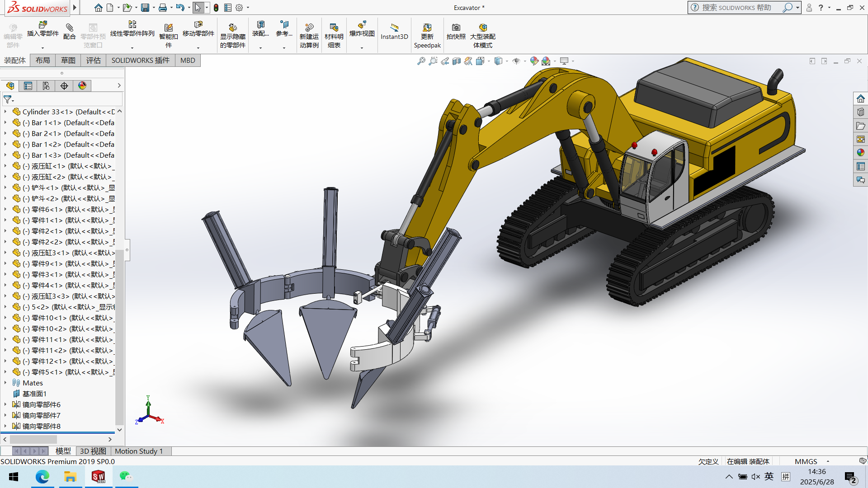Open the Motion Study 1 tab

[138, 451]
